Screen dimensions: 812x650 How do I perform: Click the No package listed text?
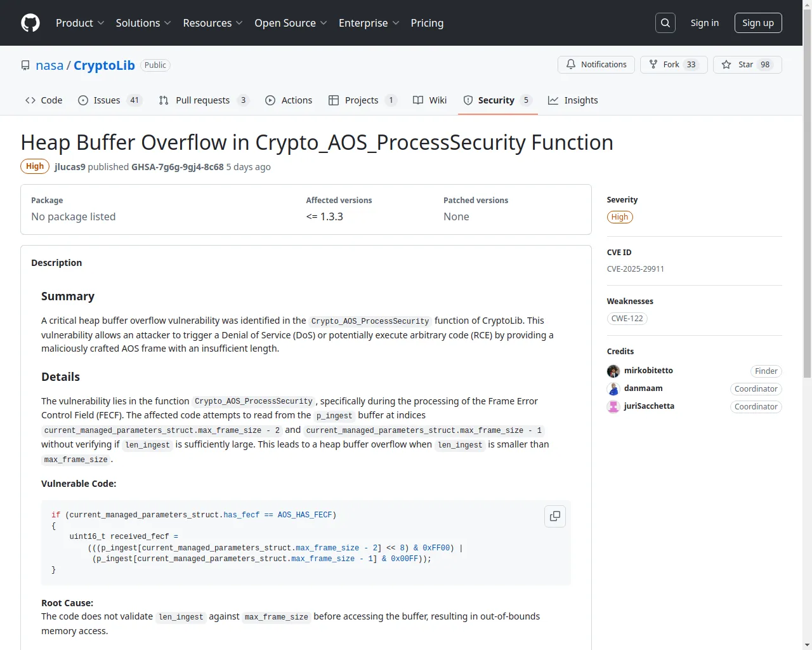pyautogui.click(x=74, y=216)
